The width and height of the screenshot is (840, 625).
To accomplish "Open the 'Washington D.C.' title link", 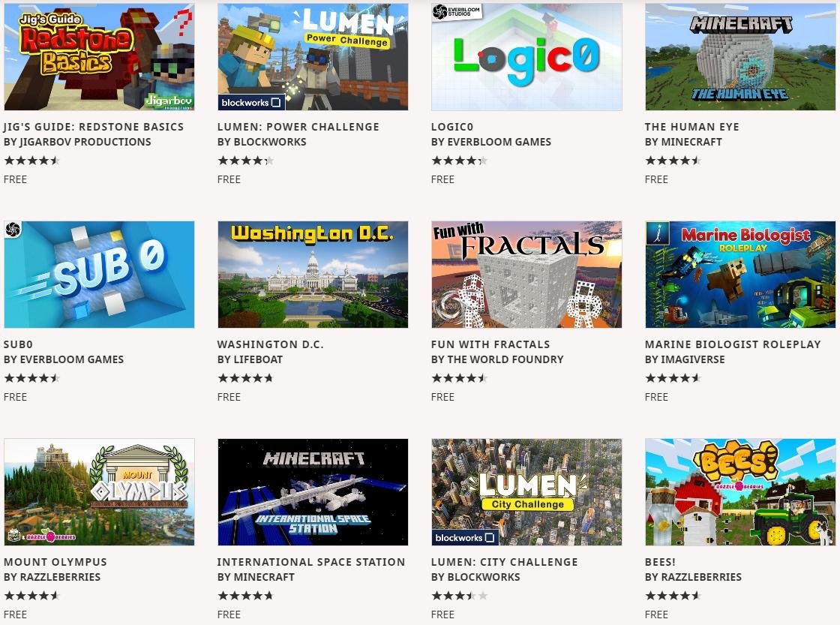I will click(x=271, y=344).
